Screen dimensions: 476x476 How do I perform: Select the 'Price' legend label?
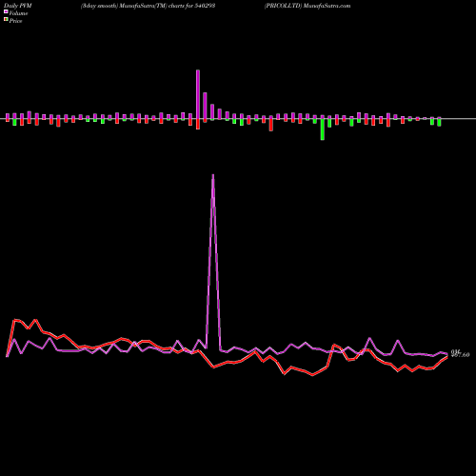pos(15,21)
